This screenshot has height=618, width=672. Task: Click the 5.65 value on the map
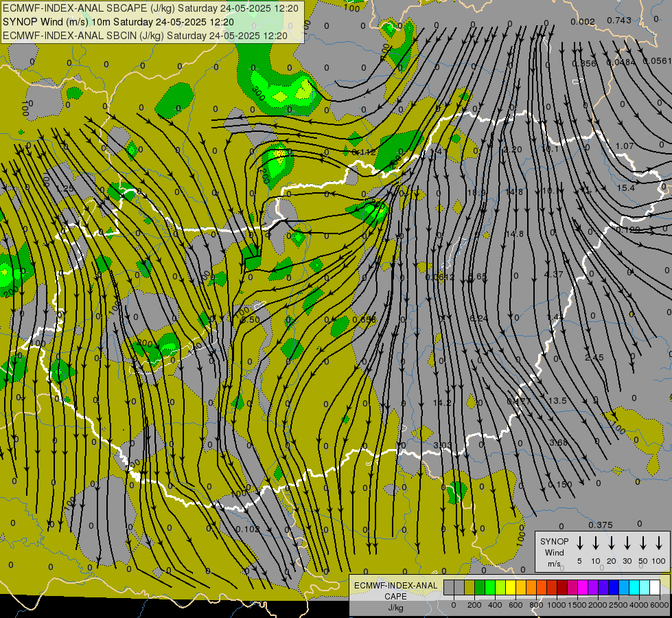point(478,277)
